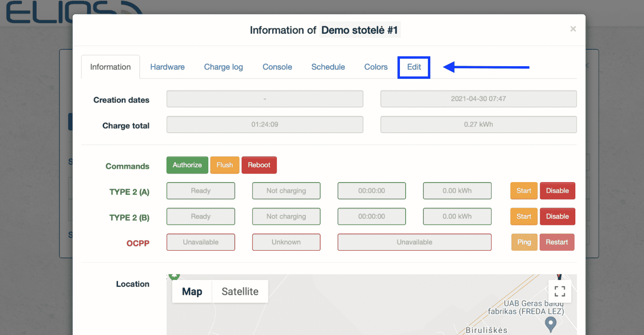Switch the map to Map view
This screenshot has height=335, width=644.
point(192,291)
